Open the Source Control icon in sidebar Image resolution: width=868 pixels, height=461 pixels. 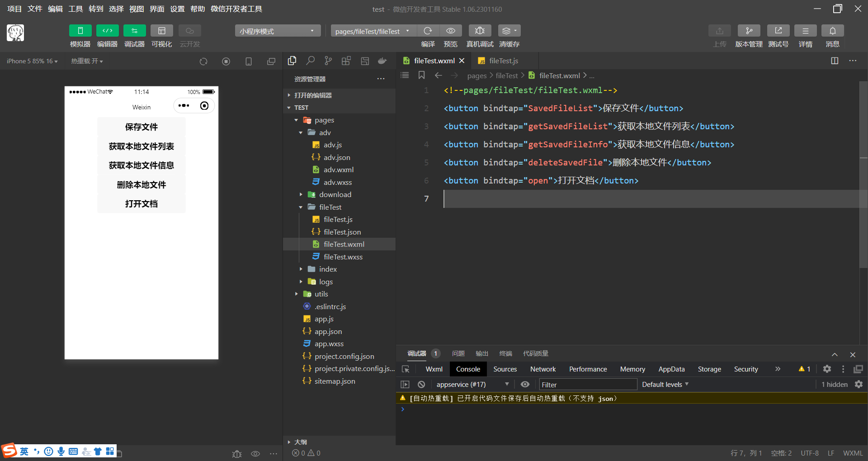pos(328,61)
